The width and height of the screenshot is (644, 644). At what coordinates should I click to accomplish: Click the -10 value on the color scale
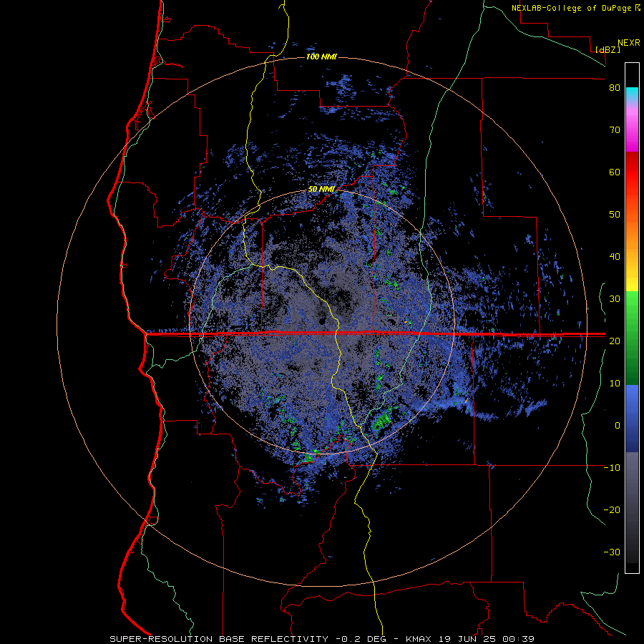(612, 467)
